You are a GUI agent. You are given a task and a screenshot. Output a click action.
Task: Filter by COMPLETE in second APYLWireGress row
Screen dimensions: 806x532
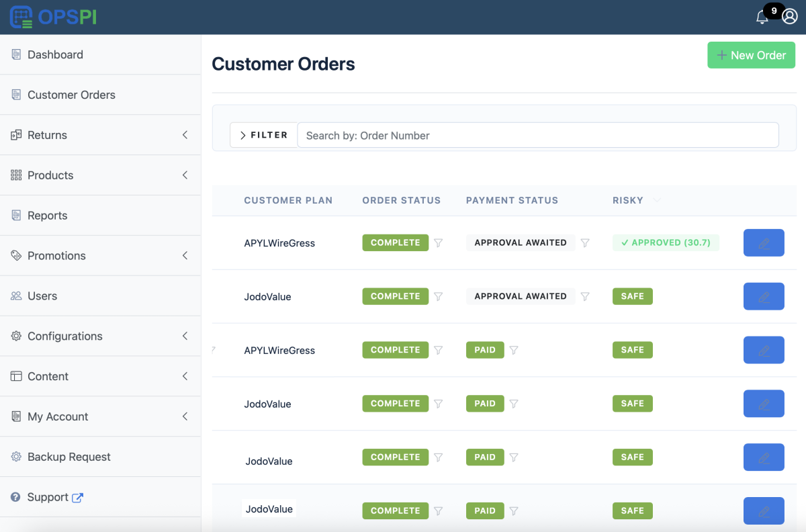pos(439,350)
